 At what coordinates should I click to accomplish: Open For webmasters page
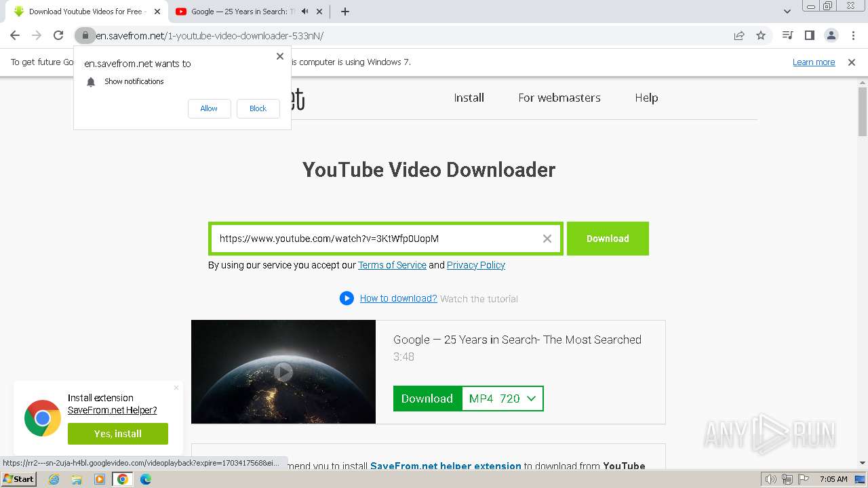point(559,98)
